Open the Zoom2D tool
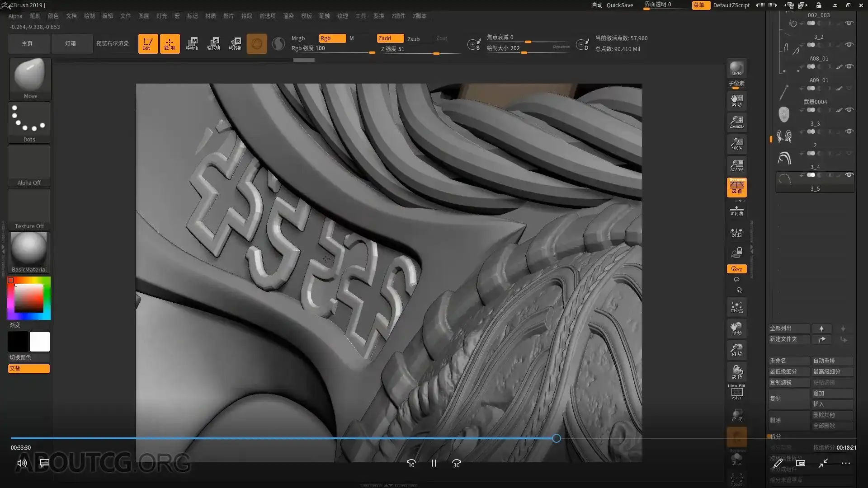868x488 pixels. (x=736, y=122)
